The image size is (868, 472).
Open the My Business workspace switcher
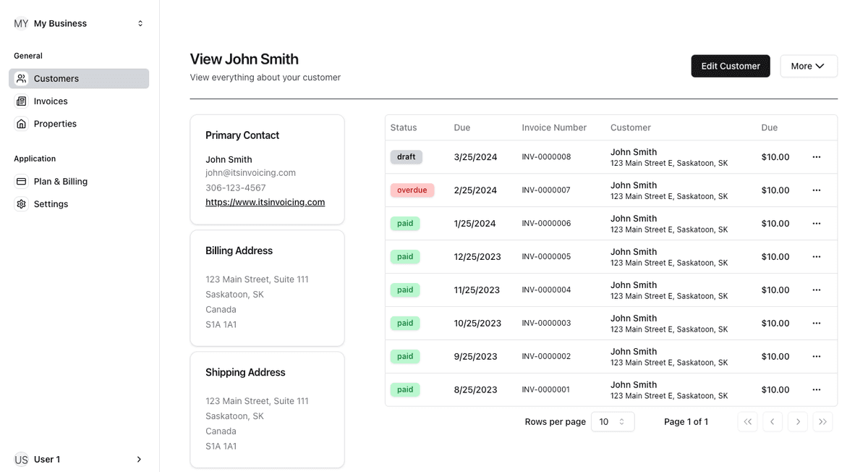click(x=80, y=23)
